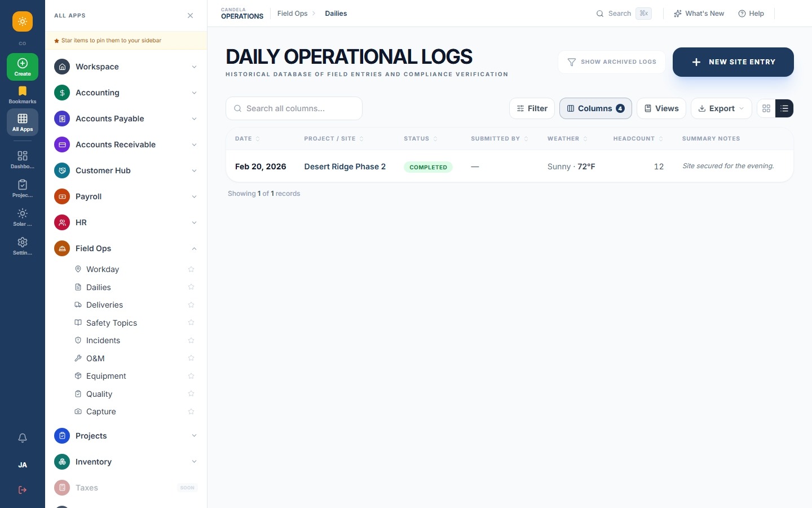Expand the Accounts Receivable chevron
Image resolution: width=812 pixels, height=508 pixels.
194,144
